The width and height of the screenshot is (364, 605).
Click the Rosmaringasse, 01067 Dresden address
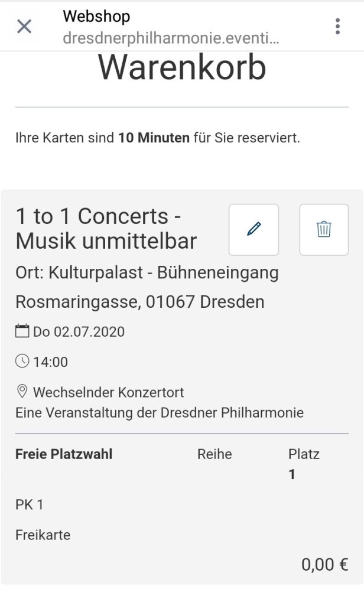(139, 302)
